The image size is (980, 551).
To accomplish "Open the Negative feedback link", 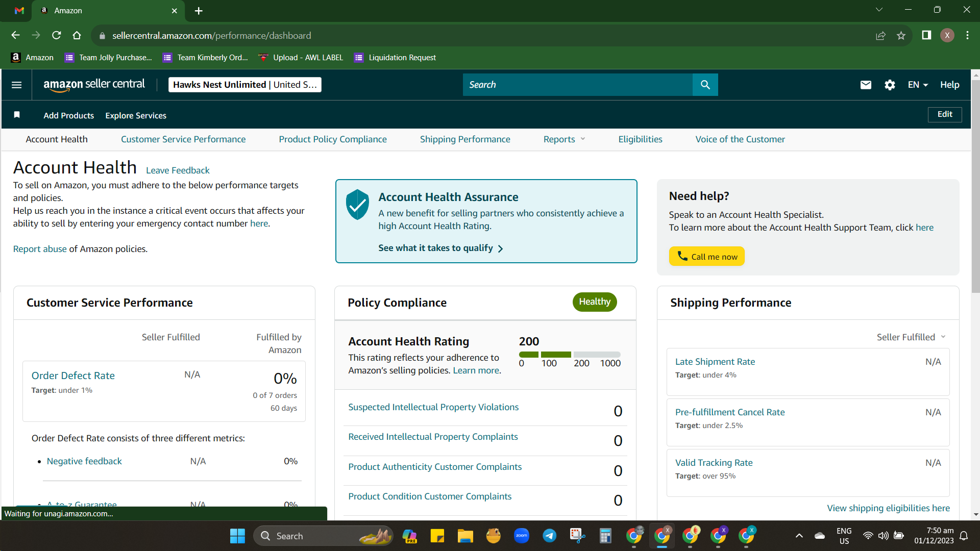I will pos(84,461).
